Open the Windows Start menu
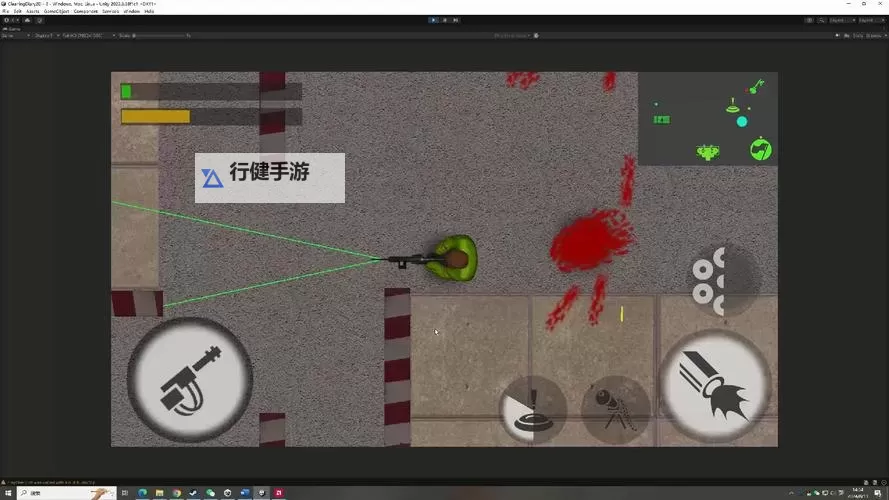This screenshot has width=889, height=500. click(x=8, y=493)
